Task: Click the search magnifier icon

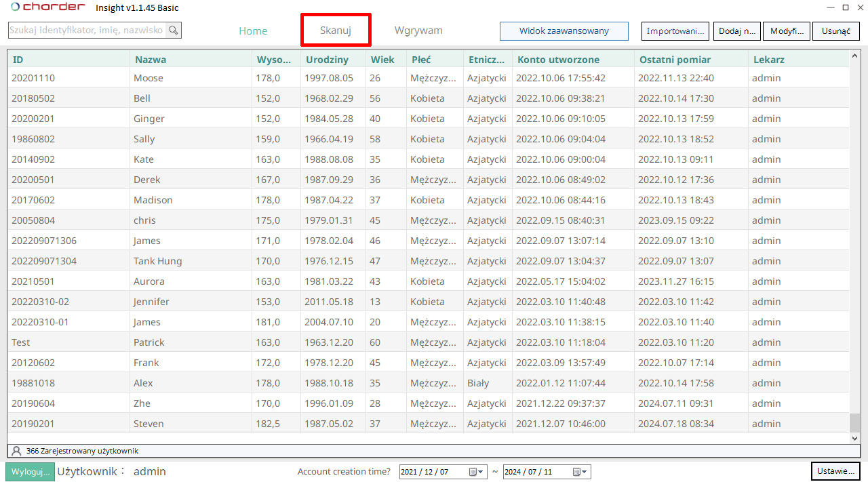Action: (174, 31)
